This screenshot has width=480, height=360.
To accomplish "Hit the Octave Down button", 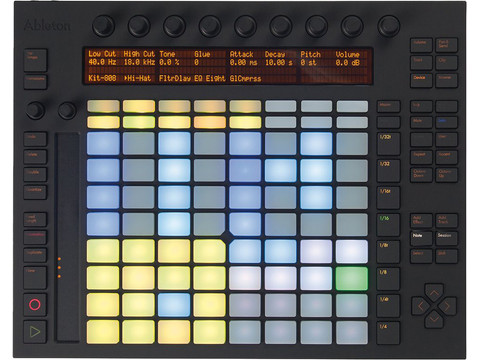I will 421,175.
